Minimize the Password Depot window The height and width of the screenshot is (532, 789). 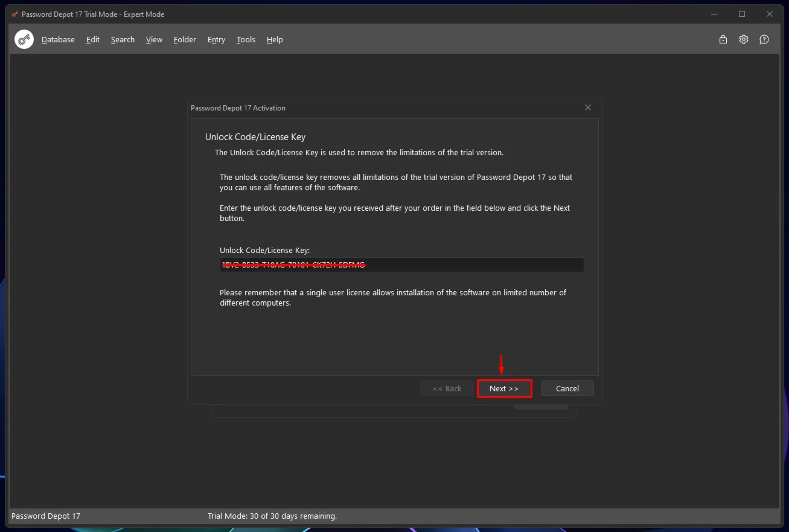(x=714, y=14)
